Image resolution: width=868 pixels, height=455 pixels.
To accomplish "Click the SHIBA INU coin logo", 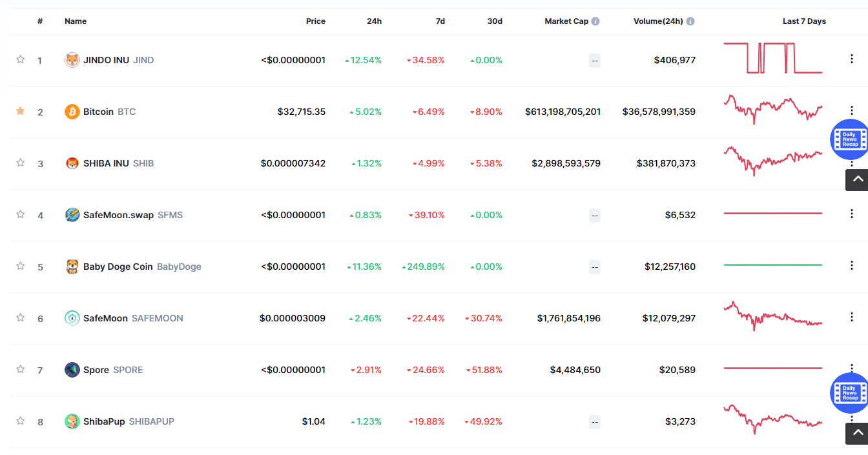I will pos(72,163).
